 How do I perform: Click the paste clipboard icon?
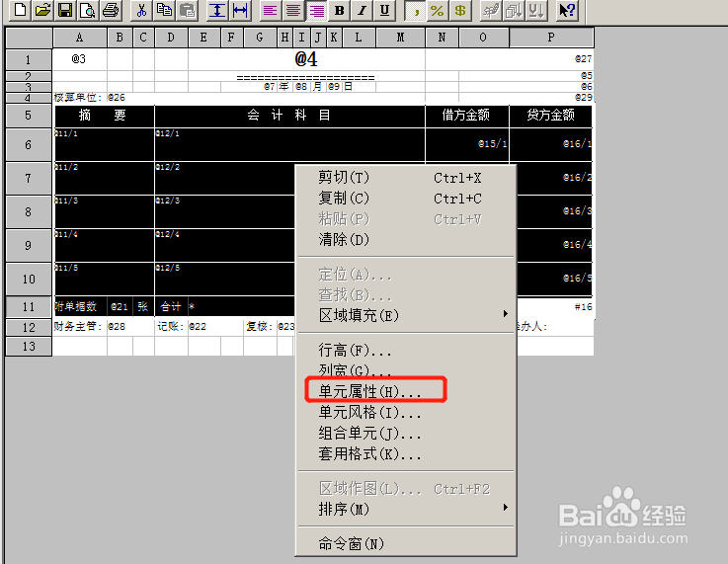[187, 10]
